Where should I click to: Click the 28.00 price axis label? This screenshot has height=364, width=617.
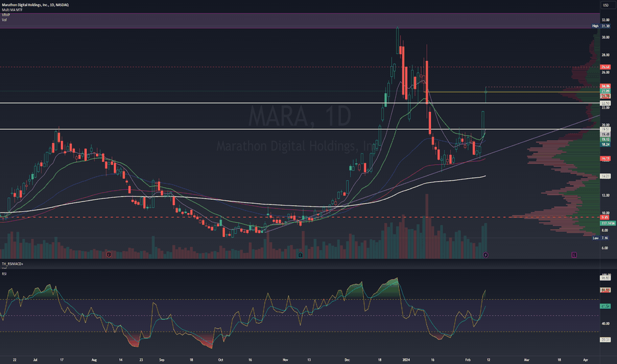coord(605,55)
